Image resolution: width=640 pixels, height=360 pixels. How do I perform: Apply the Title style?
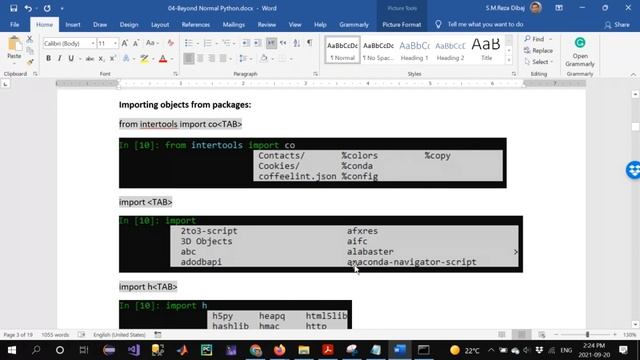coord(486,50)
